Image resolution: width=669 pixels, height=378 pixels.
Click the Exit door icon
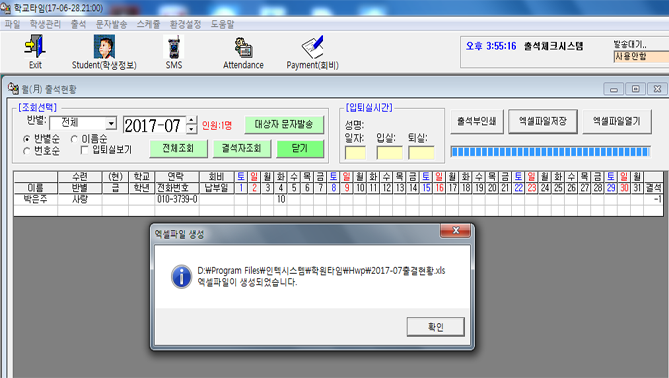[35, 46]
